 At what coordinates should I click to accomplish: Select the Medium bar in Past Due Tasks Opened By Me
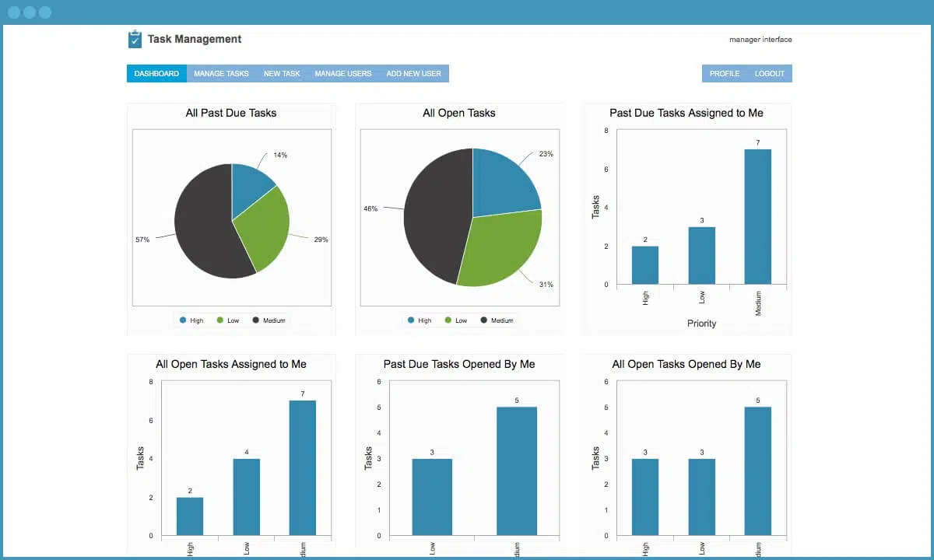coord(517,471)
